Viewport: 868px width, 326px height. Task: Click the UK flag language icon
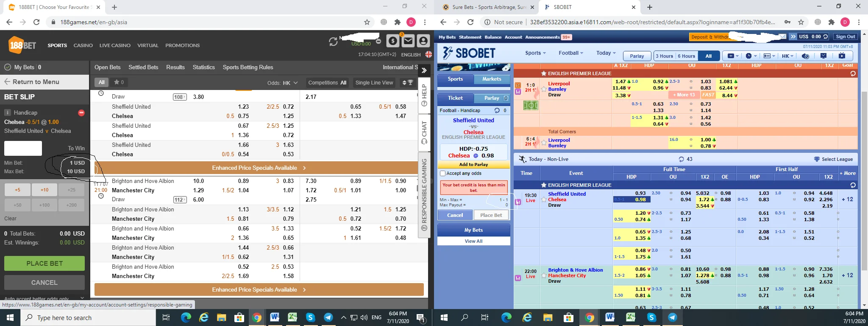(428, 54)
